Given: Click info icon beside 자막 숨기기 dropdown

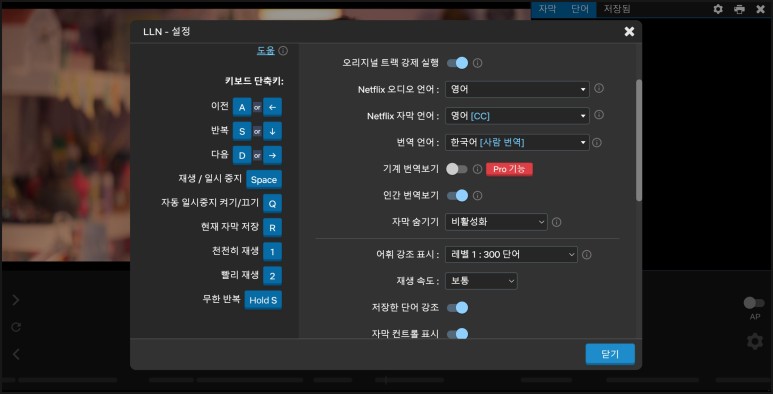Looking at the screenshot, I should (x=557, y=222).
